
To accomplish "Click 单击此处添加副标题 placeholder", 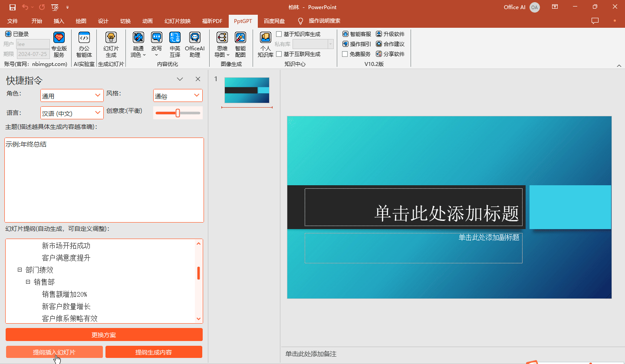I will tap(413, 248).
